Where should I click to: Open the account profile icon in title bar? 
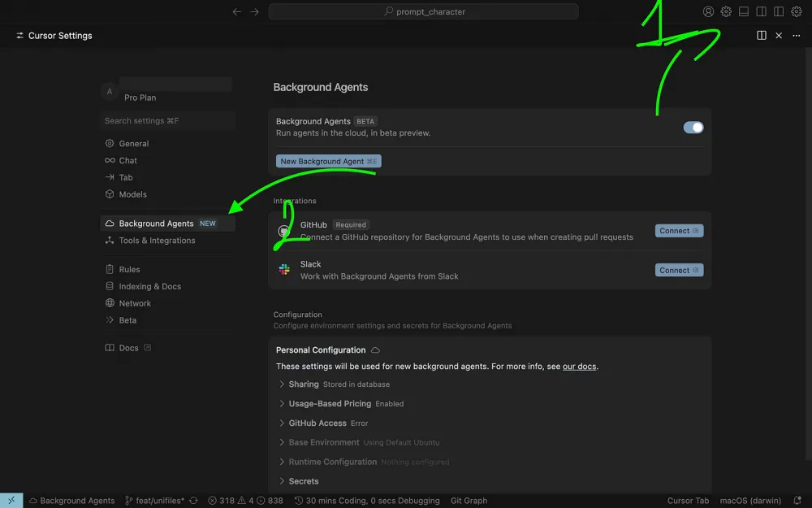point(709,11)
